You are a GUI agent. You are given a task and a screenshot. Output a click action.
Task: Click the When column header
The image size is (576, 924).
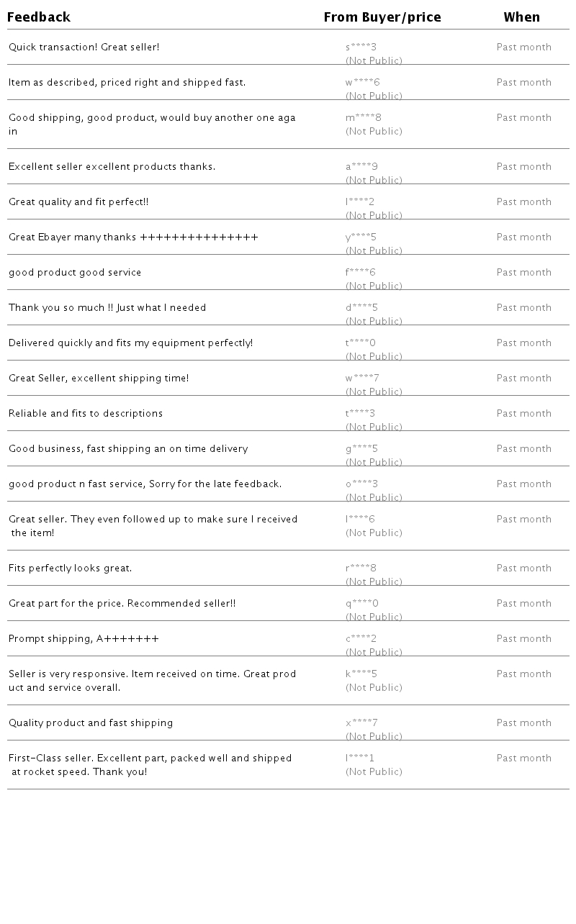pos(521,17)
